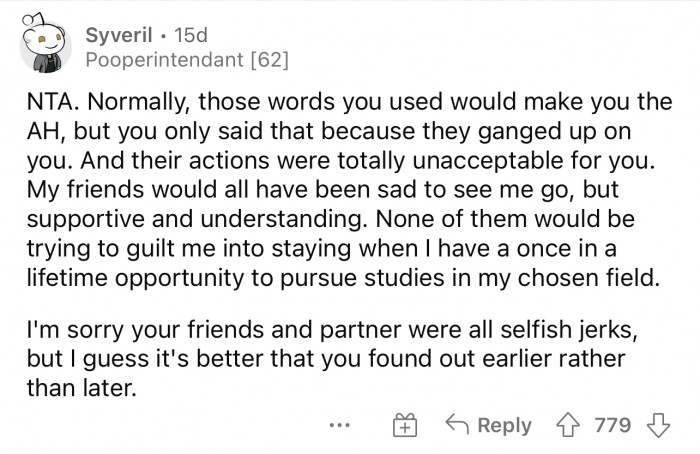Give an award with the gift icon
Screen dimensions: 700x454
[406, 425]
